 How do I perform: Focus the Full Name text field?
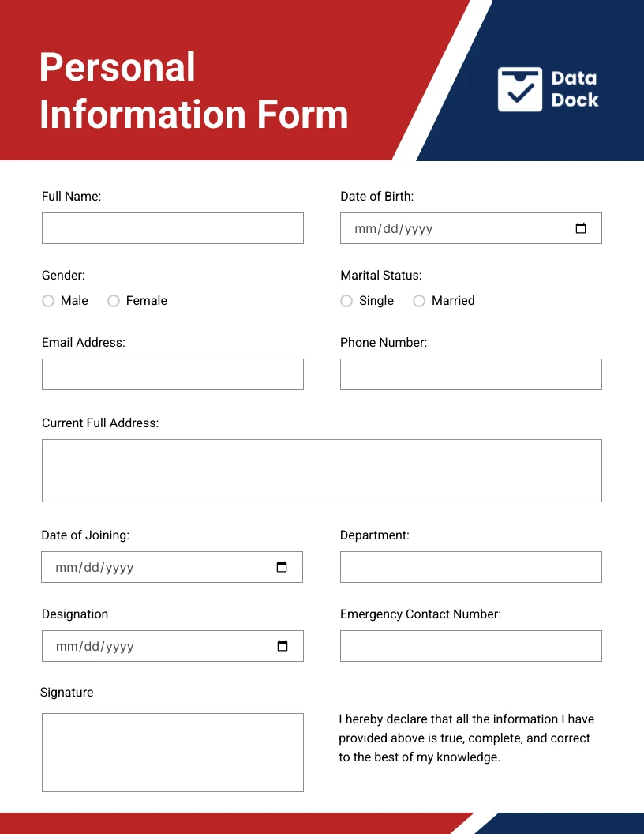click(x=173, y=228)
